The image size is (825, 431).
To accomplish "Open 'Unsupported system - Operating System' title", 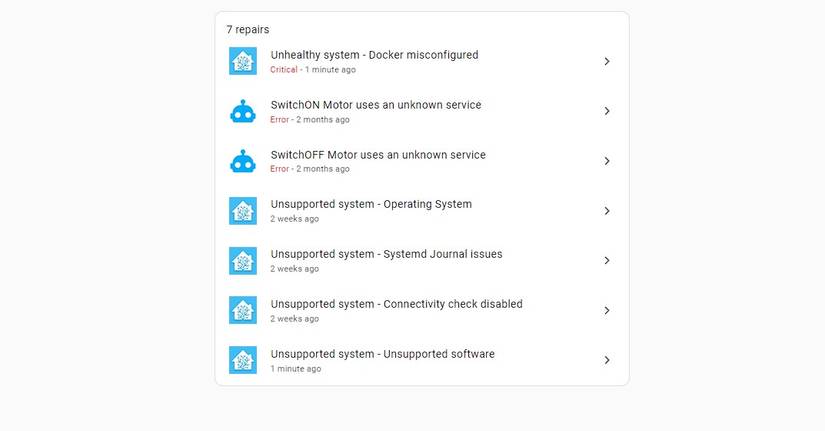I will point(370,204).
